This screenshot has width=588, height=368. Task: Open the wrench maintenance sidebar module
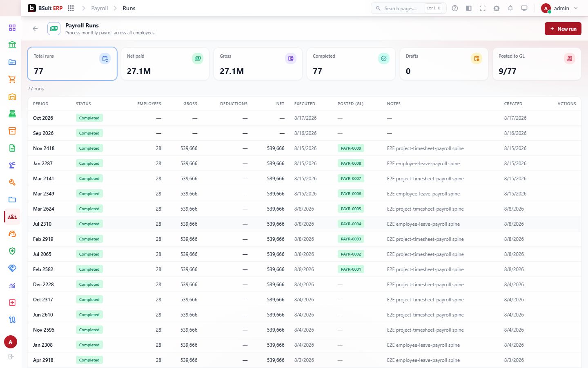click(12, 182)
